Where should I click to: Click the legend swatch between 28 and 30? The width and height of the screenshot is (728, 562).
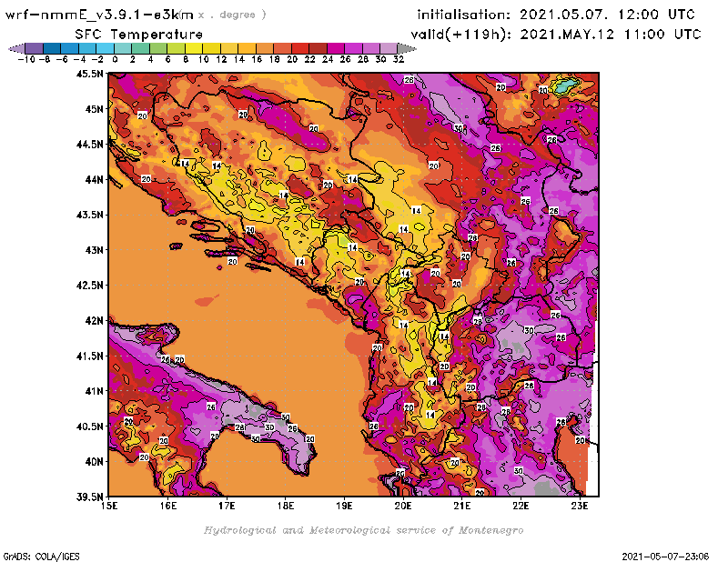pos(370,48)
